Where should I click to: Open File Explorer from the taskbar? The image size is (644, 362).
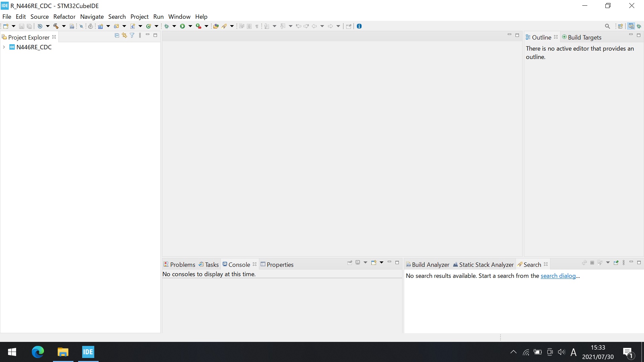pos(63,352)
